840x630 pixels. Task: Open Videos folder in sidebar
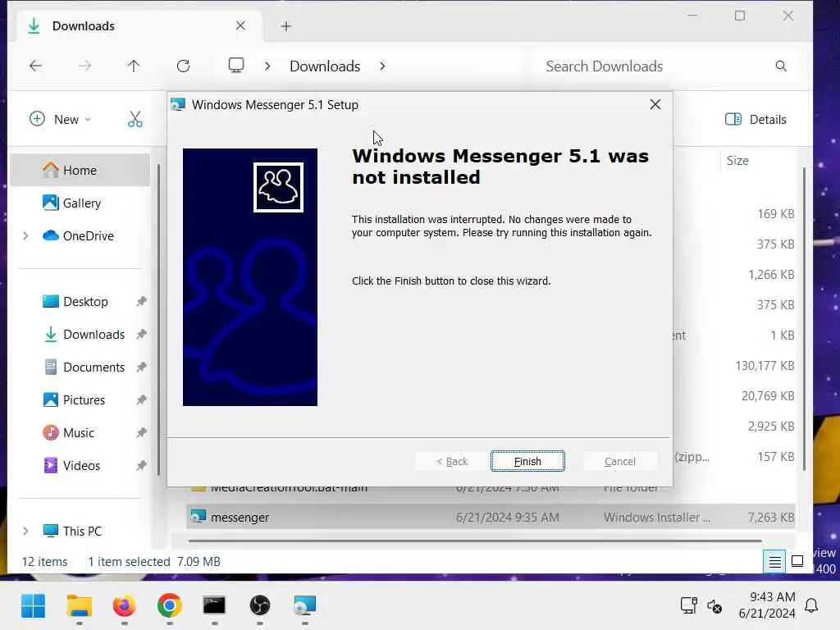pyautogui.click(x=81, y=466)
